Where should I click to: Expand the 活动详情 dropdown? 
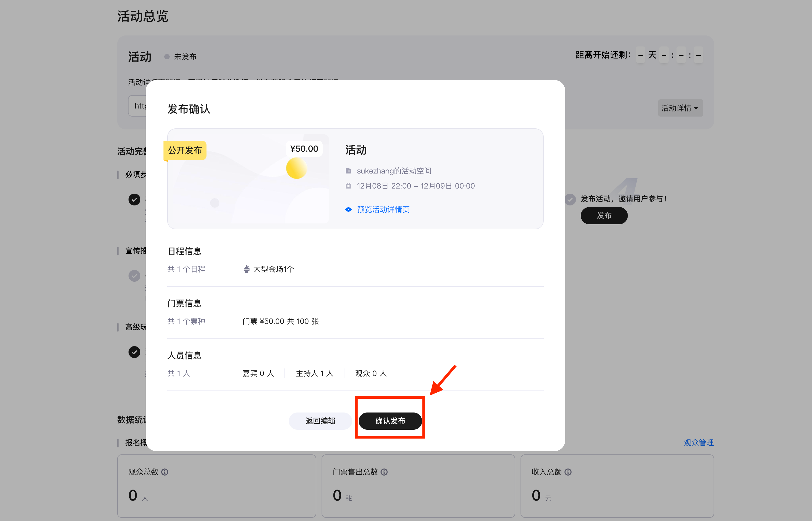[680, 108]
